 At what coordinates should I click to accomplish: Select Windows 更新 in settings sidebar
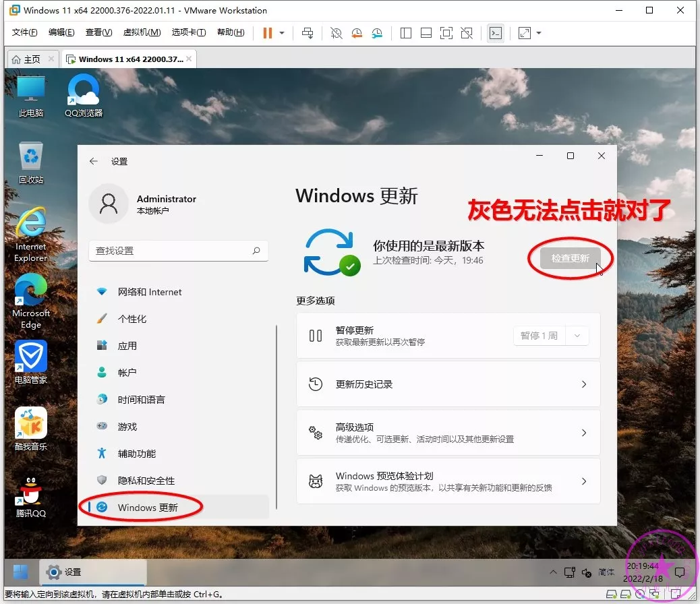[148, 507]
